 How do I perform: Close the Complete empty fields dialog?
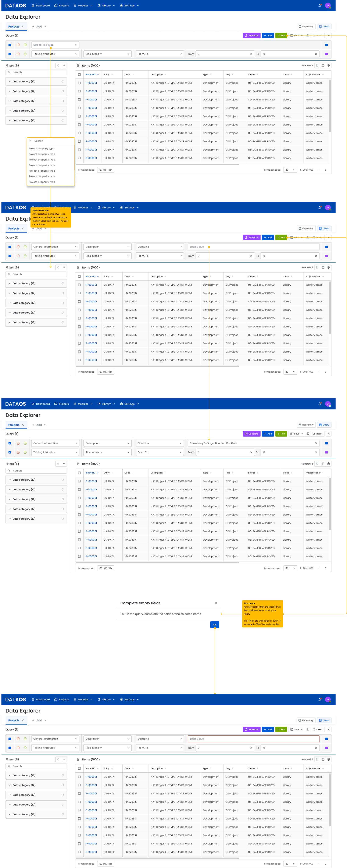216,603
